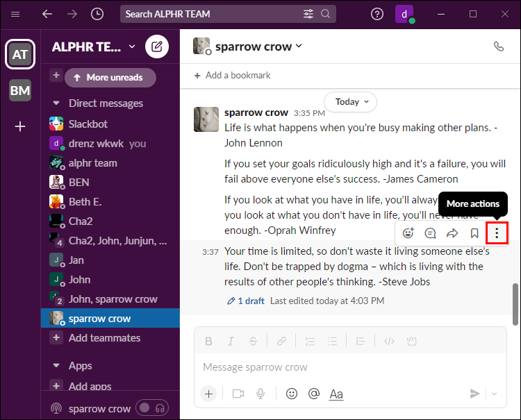Viewport: 521px width, 420px height.
Task: Open alphr team direct message
Action: [x=110, y=163]
